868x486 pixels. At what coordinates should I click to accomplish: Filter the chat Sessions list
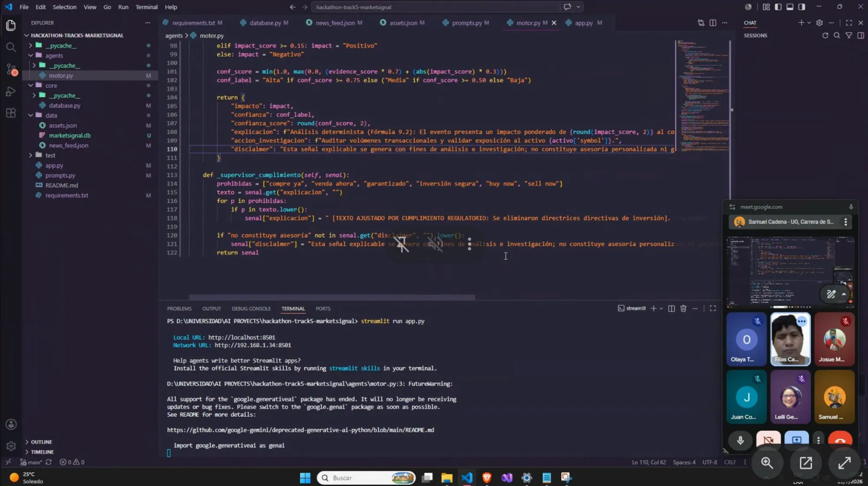pos(848,36)
